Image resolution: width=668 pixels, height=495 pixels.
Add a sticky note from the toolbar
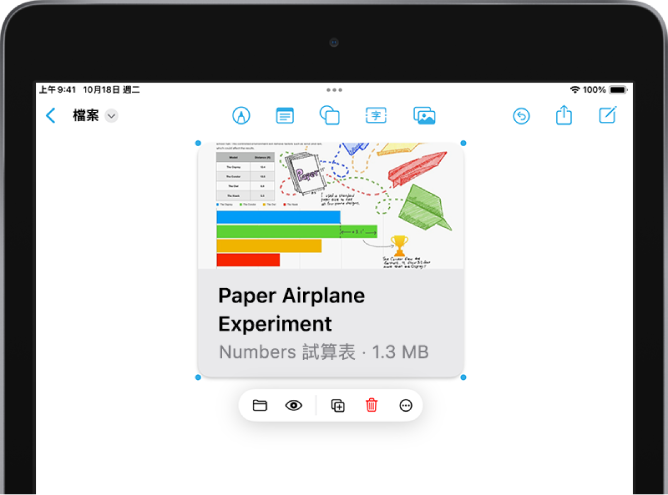[285, 116]
